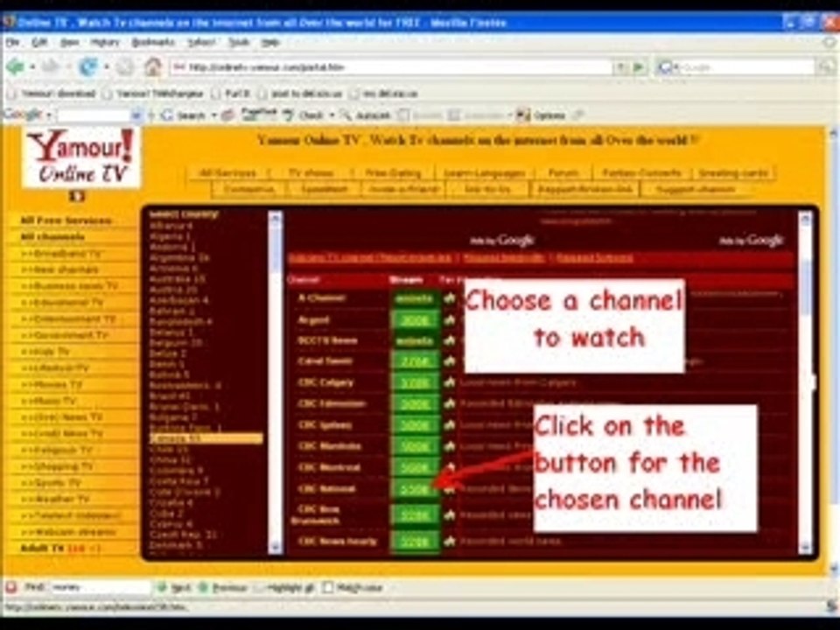Open the PageRank indicator in Google toolbar
Image resolution: width=840 pixels, height=630 pixels.
pyautogui.click(x=259, y=114)
